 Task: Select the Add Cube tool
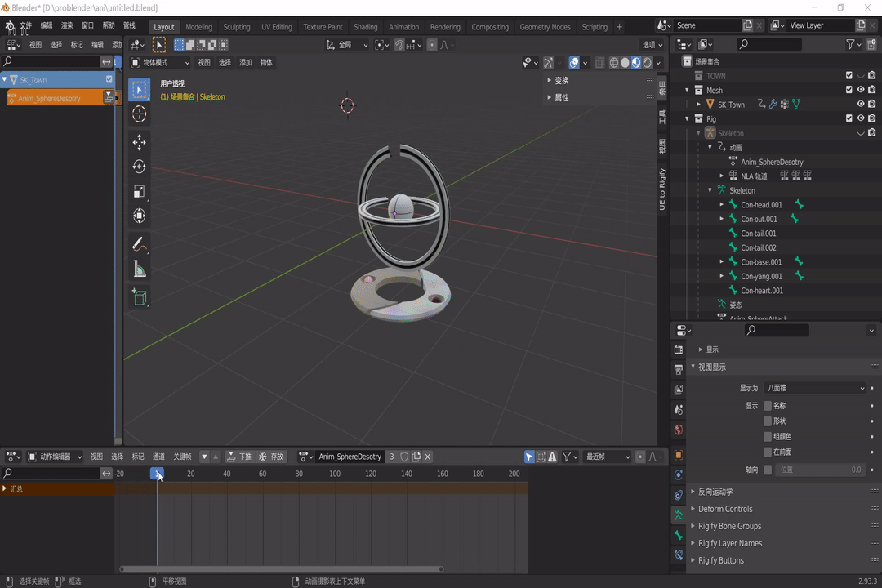(139, 297)
